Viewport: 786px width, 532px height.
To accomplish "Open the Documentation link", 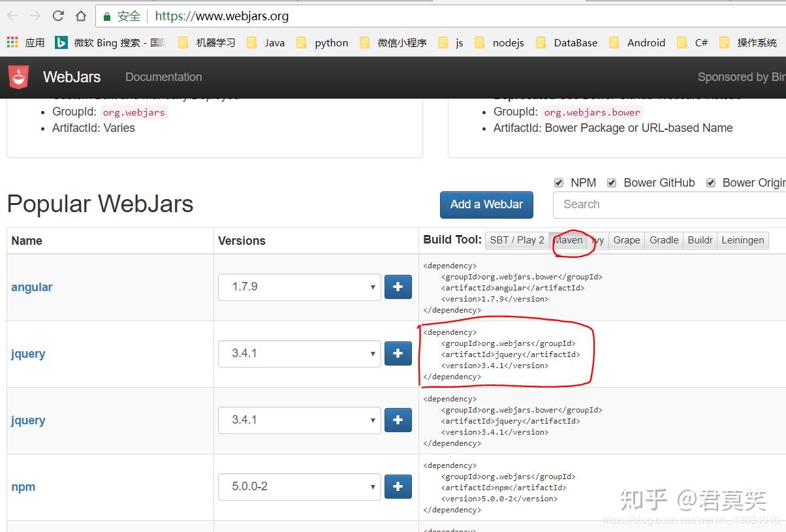I will pyautogui.click(x=163, y=77).
